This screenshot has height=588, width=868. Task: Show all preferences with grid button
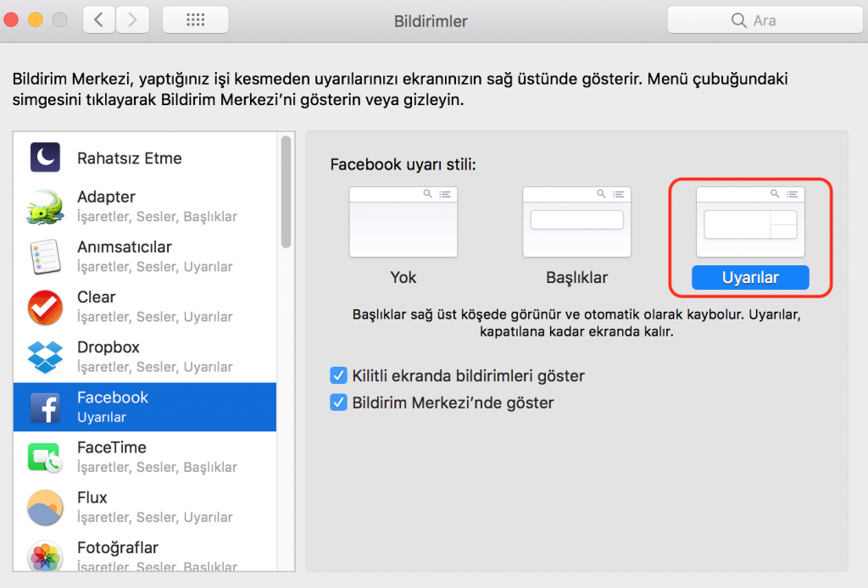click(x=195, y=20)
